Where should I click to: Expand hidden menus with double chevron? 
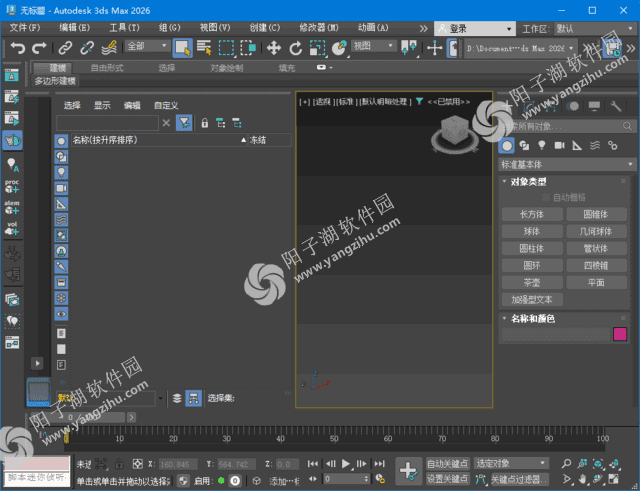[x=424, y=29]
